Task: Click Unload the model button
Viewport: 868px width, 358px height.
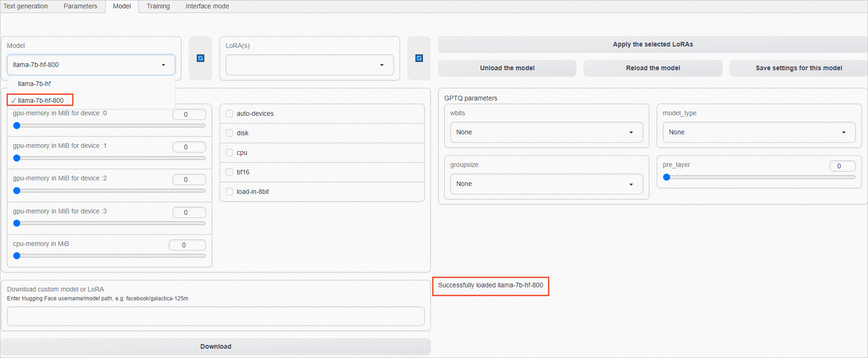Action: pos(507,68)
